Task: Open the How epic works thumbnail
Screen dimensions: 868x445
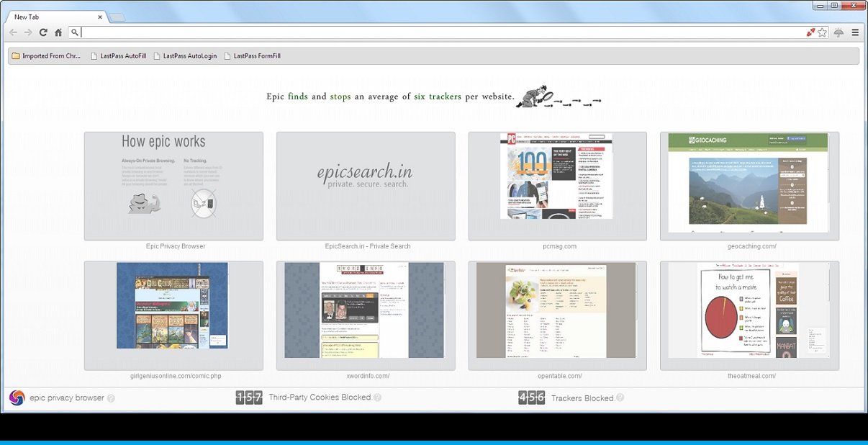Action: [173, 186]
